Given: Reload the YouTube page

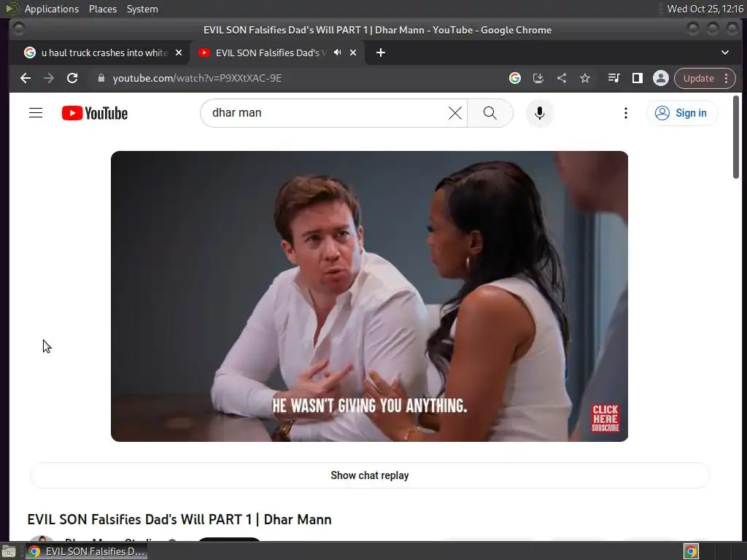Looking at the screenshot, I should tap(72, 78).
